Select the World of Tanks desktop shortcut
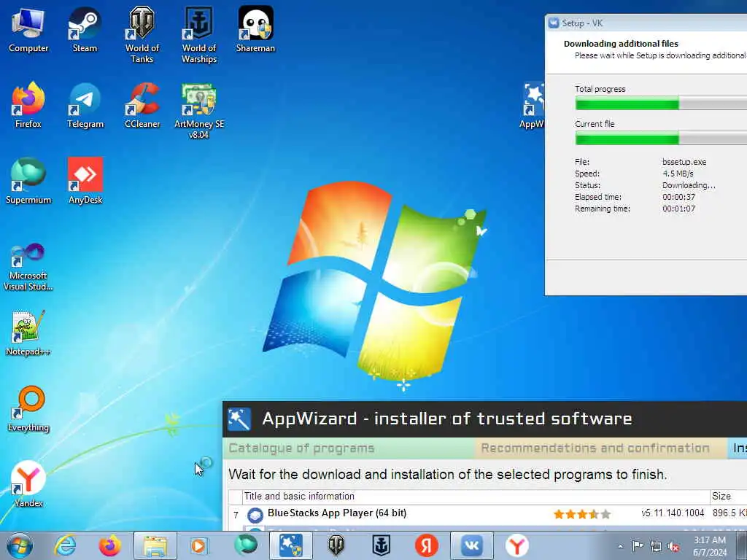This screenshot has width=747, height=560. point(142,35)
